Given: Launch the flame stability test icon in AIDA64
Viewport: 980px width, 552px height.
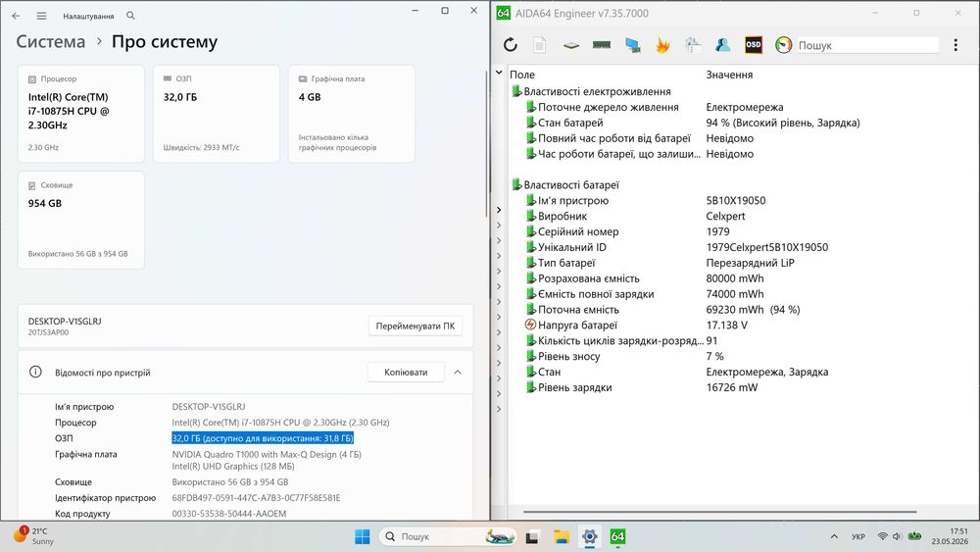Looking at the screenshot, I should point(662,44).
